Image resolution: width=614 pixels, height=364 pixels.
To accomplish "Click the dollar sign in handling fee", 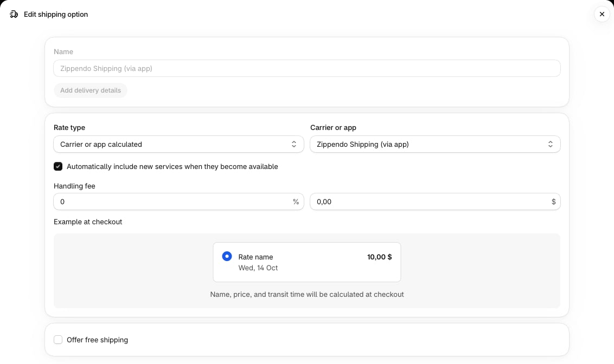I will 553,201.
